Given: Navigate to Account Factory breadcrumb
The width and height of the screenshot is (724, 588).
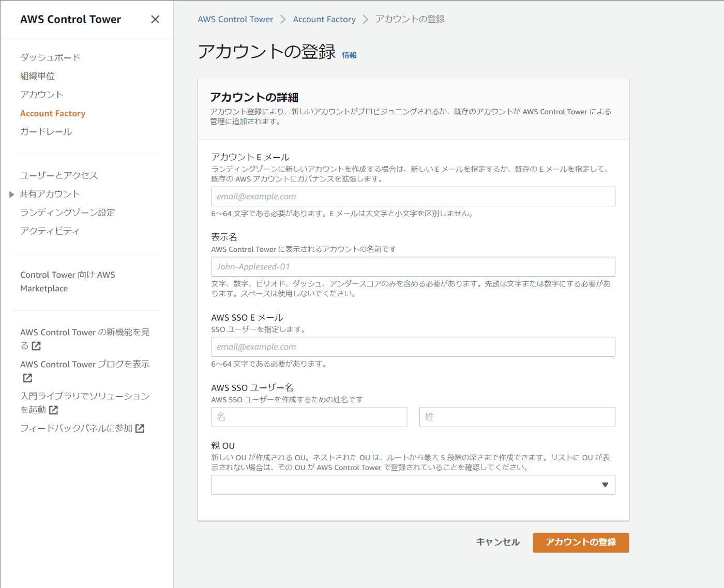Looking at the screenshot, I should point(324,19).
